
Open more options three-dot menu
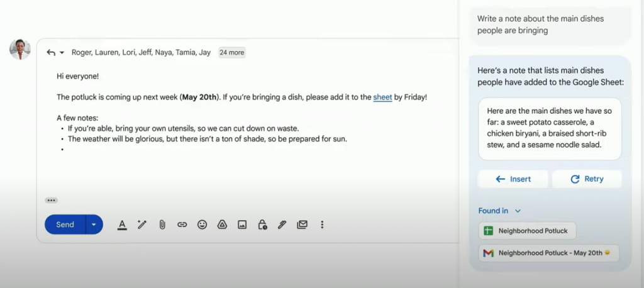tap(322, 224)
